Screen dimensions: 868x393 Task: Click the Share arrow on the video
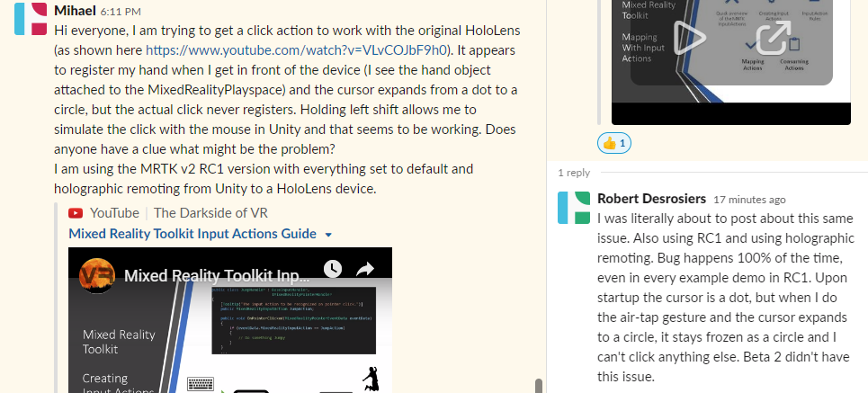click(365, 269)
